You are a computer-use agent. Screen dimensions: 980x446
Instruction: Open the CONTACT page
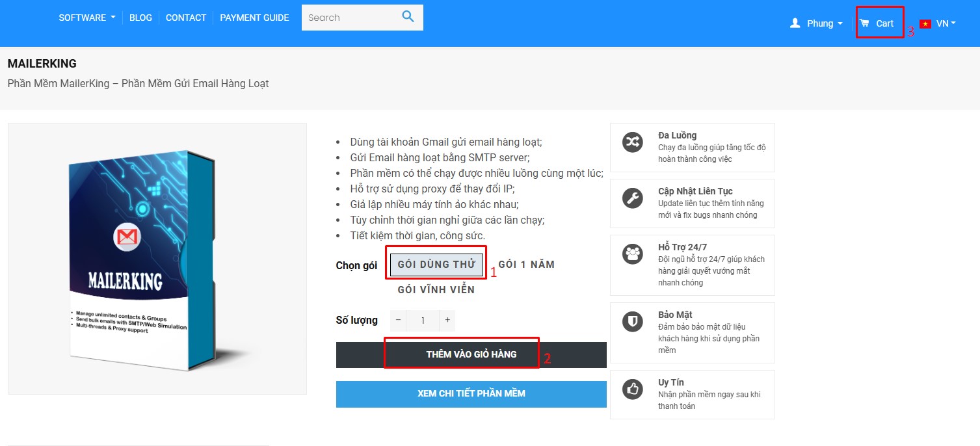click(x=186, y=18)
